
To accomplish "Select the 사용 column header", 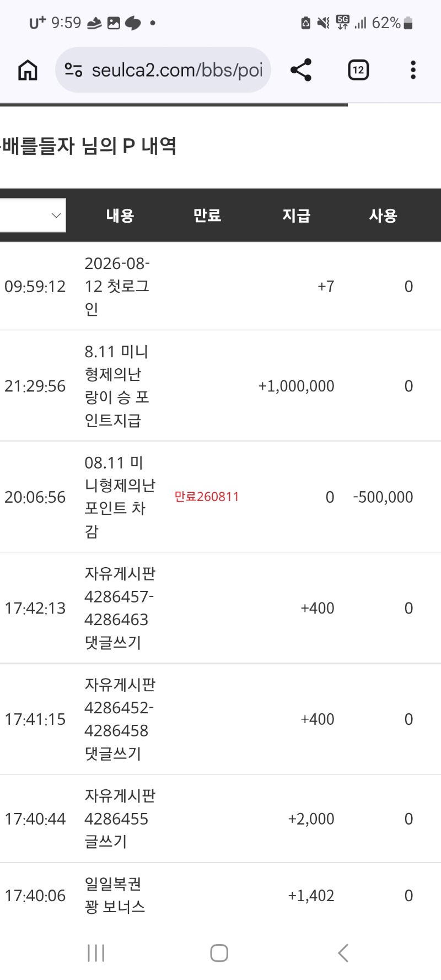I will [383, 216].
